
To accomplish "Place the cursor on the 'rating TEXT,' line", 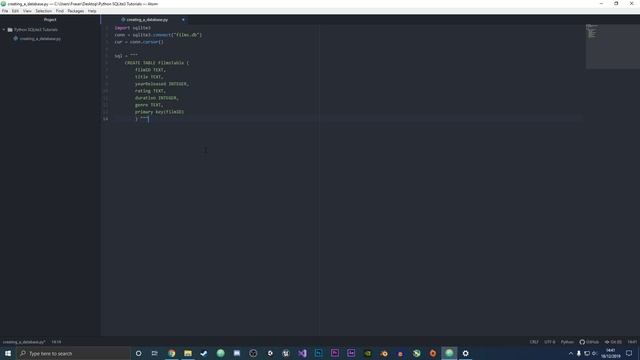I will [x=150, y=91].
